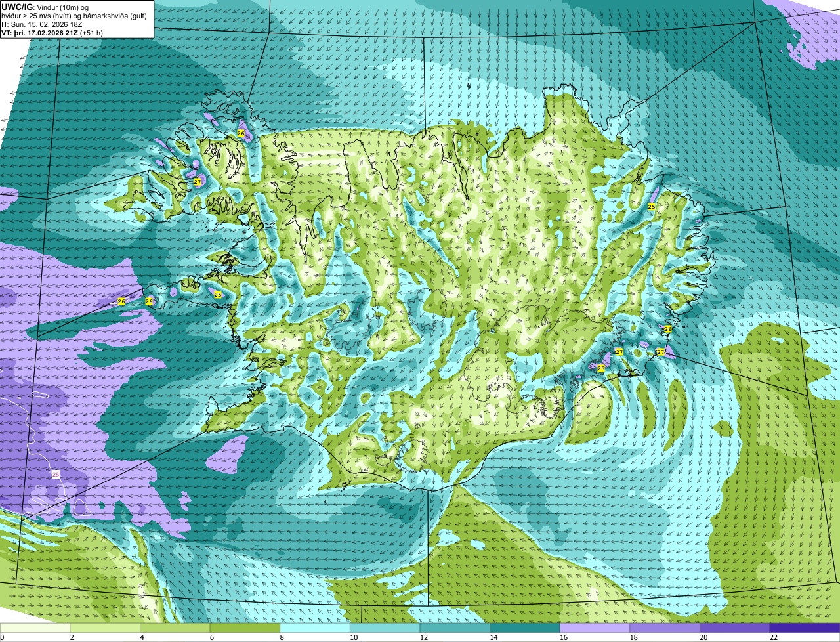
Task: Click the init time 'IT: Sun. 15. 02. 2026 18Z'
Action: coord(42,24)
